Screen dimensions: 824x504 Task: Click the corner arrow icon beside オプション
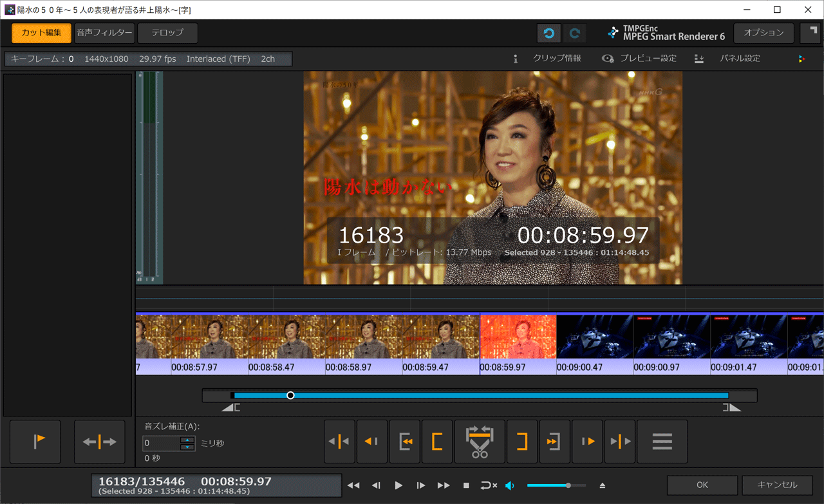point(810,33)
